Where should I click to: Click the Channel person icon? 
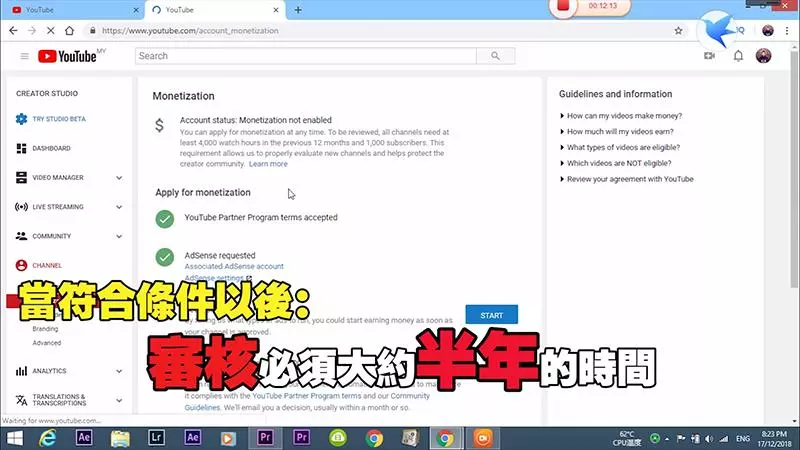21,265
